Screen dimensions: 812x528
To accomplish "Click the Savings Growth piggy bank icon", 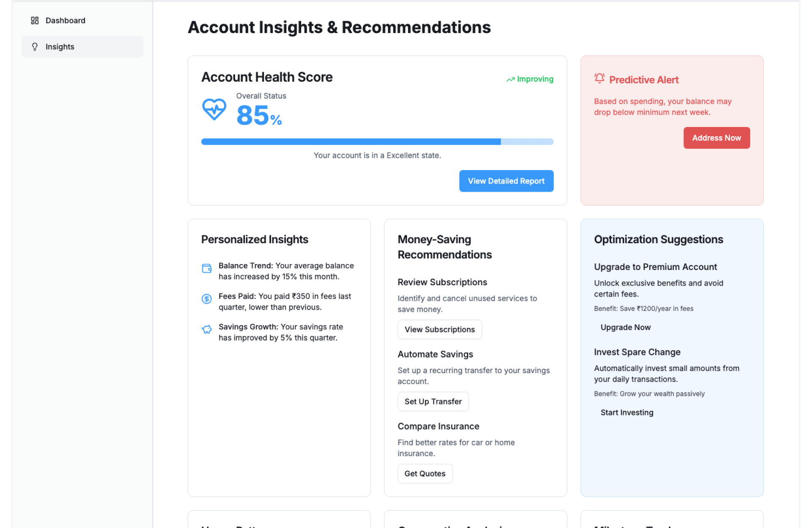I will (207, 330).
